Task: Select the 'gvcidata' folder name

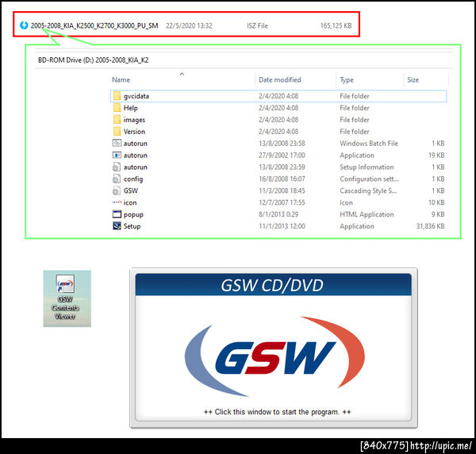Action: 136,96
